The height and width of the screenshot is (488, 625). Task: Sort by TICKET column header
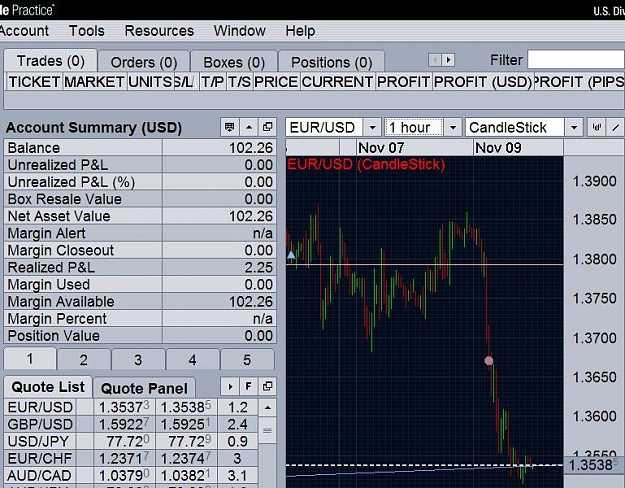[34, 82]
